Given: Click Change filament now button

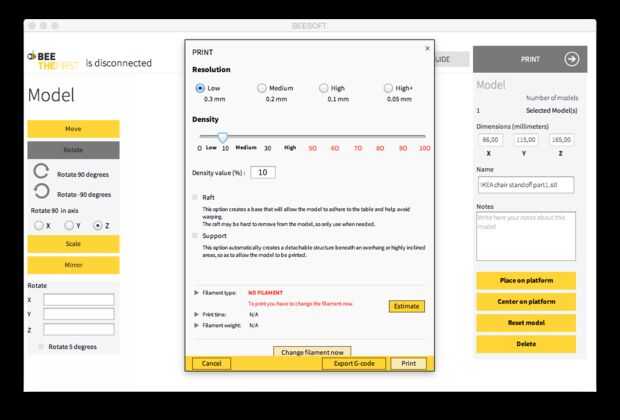Looking at the screenshot, I should (x=312, y=352).
